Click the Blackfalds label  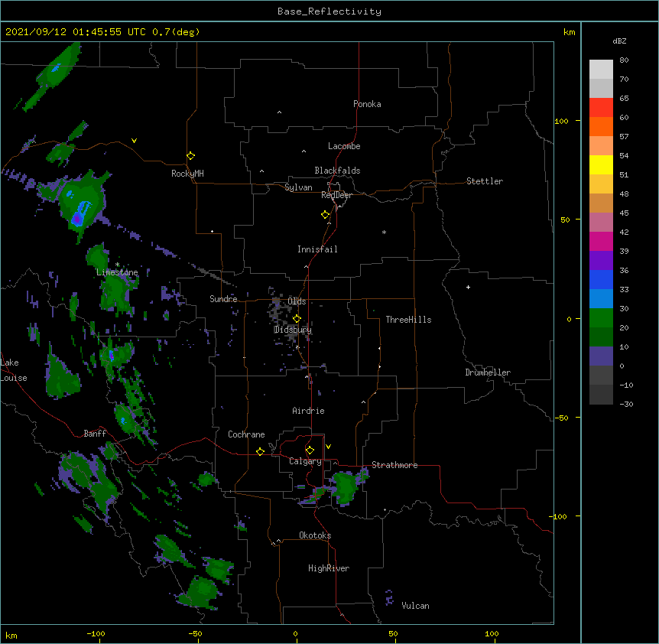337,171
